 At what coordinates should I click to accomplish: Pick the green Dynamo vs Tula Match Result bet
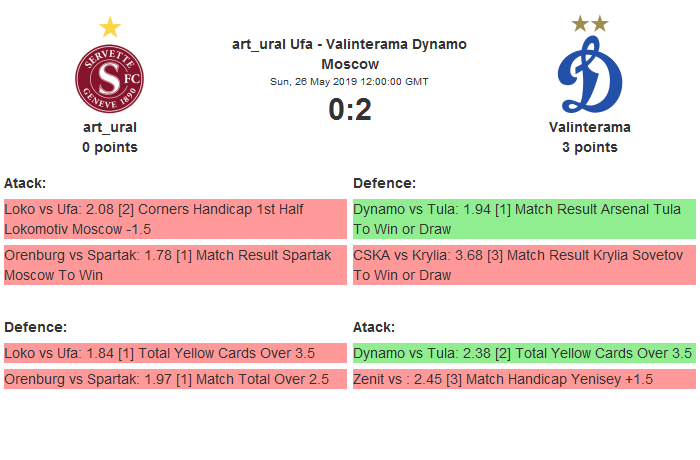tap(524, 219)
